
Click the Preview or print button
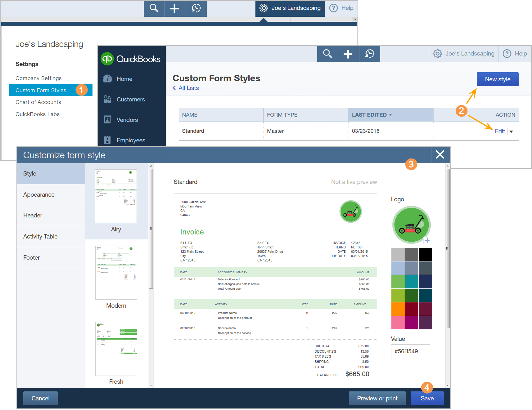tap(377, 398)
